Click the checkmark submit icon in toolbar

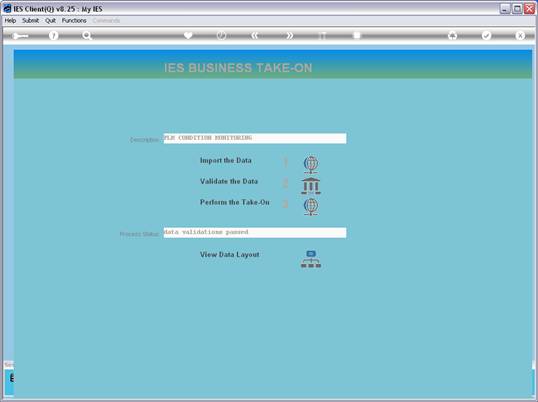tap(486, 35)
